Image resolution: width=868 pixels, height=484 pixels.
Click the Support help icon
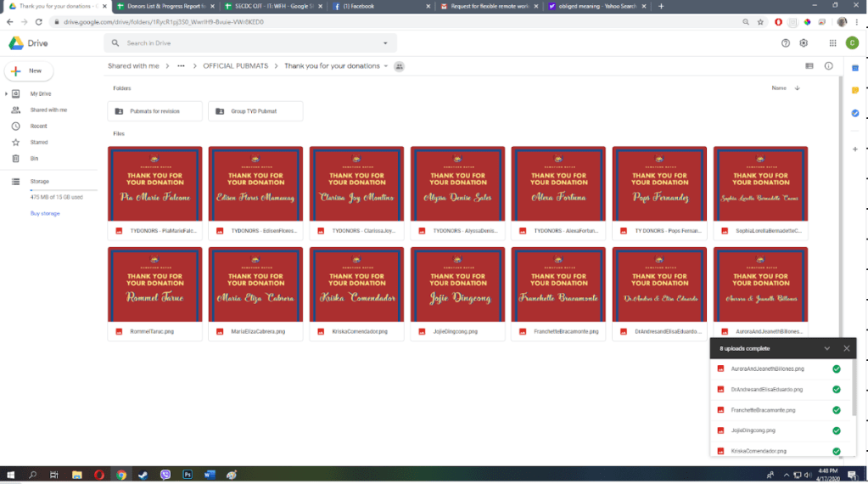[786, 43]
